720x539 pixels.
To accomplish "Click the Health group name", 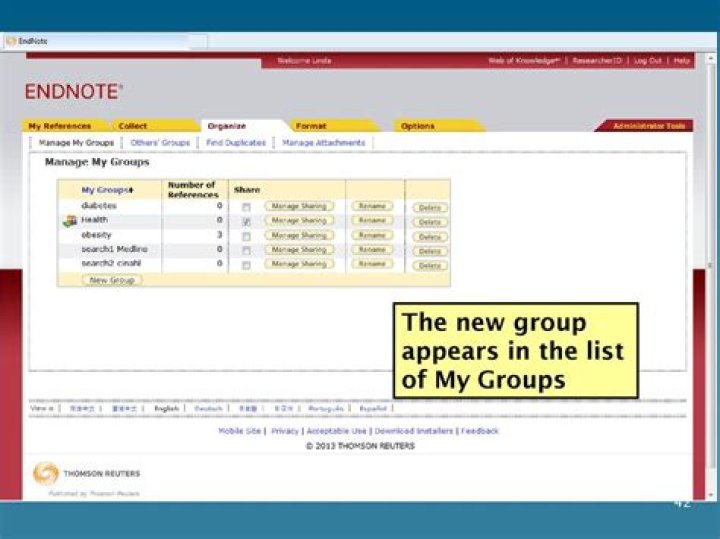I will coord(95,220).
